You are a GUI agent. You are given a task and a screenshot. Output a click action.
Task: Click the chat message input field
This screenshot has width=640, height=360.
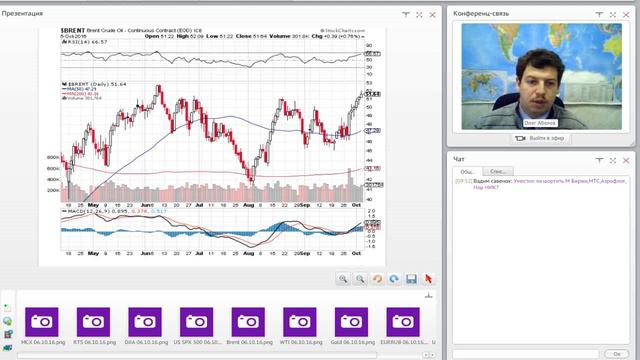pyautogui.click(x=526, y=354)
